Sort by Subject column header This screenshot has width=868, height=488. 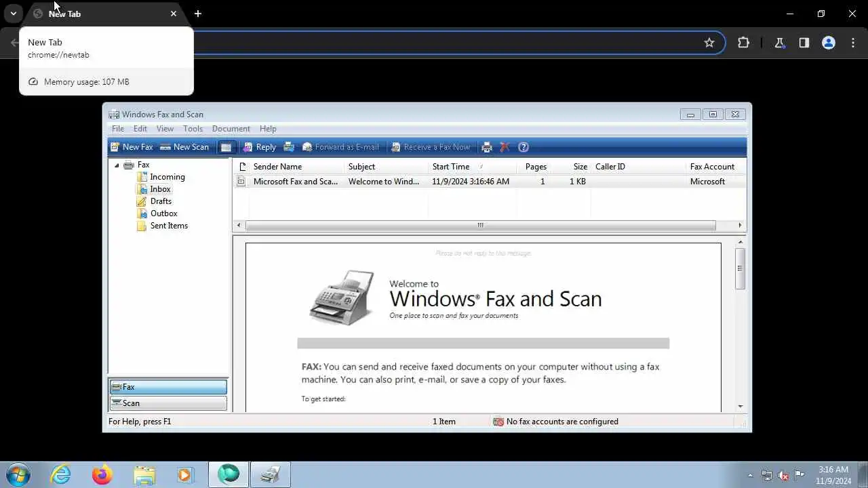point(386,167)
